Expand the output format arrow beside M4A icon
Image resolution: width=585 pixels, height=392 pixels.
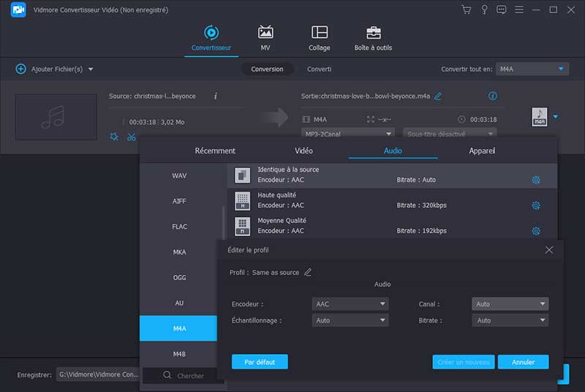(x=556, y=117)
